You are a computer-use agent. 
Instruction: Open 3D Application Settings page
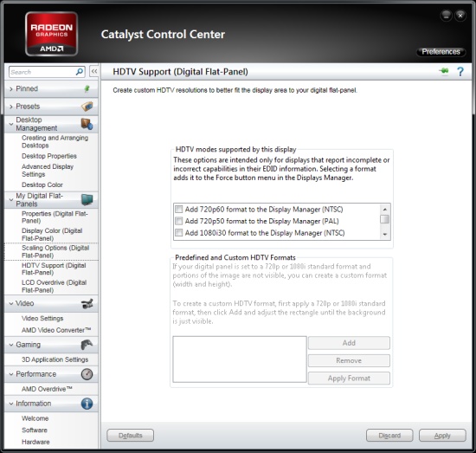tap(55, 359)
